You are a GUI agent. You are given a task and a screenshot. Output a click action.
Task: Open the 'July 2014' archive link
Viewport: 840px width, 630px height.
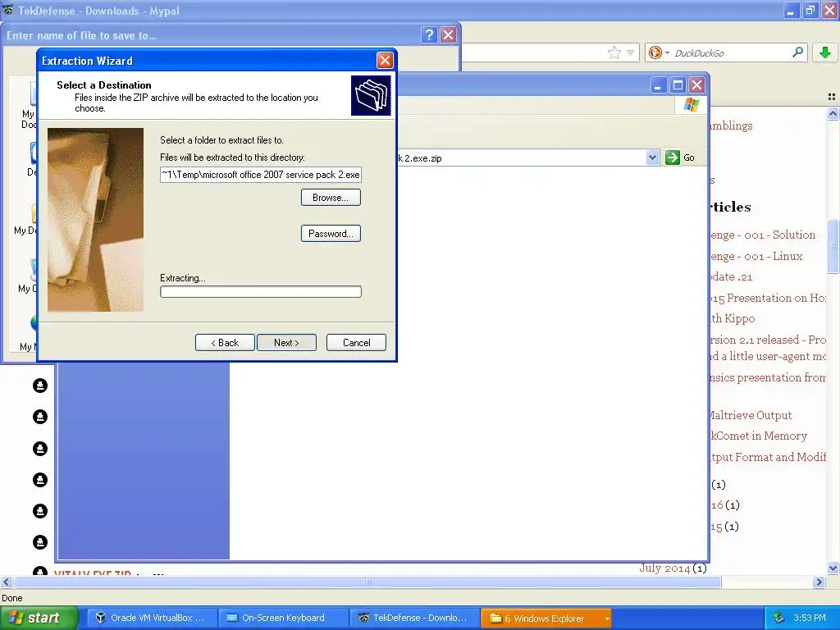tap(664, 568)
